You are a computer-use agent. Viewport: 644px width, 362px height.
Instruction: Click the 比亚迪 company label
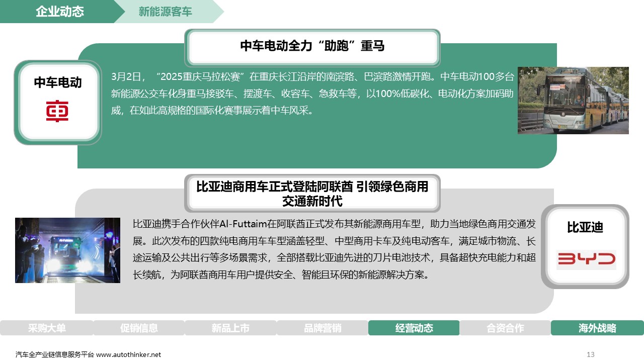(585, 227)
